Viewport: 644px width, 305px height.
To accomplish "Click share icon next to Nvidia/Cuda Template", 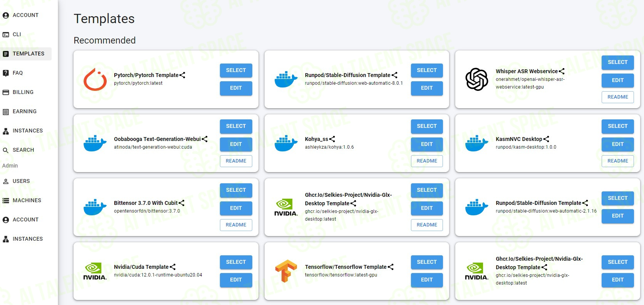I will [173, 267].
